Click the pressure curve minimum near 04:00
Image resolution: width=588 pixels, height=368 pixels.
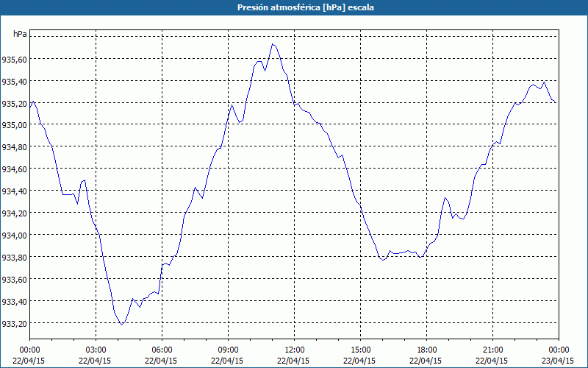pyautogui.click(x=121, y=325)
